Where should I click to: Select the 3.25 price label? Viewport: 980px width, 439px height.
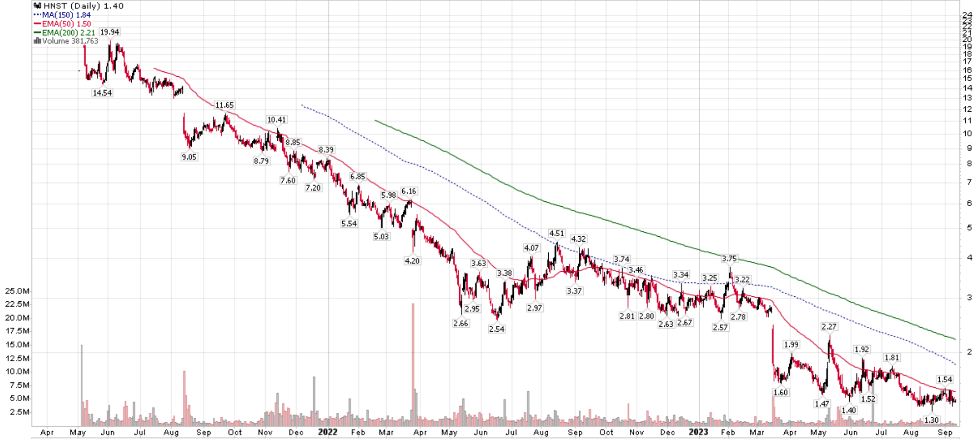pos(710,278)
